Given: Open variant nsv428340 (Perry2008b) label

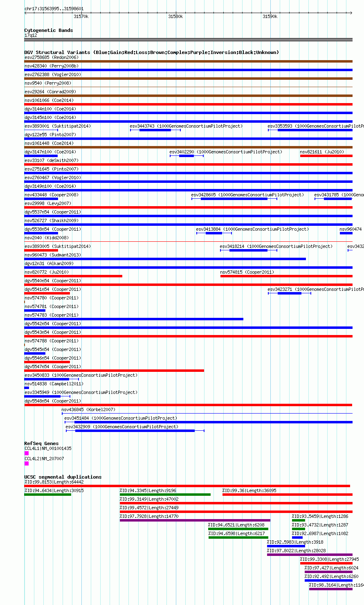Looking at the screenshot, I should tap(52, 66).
